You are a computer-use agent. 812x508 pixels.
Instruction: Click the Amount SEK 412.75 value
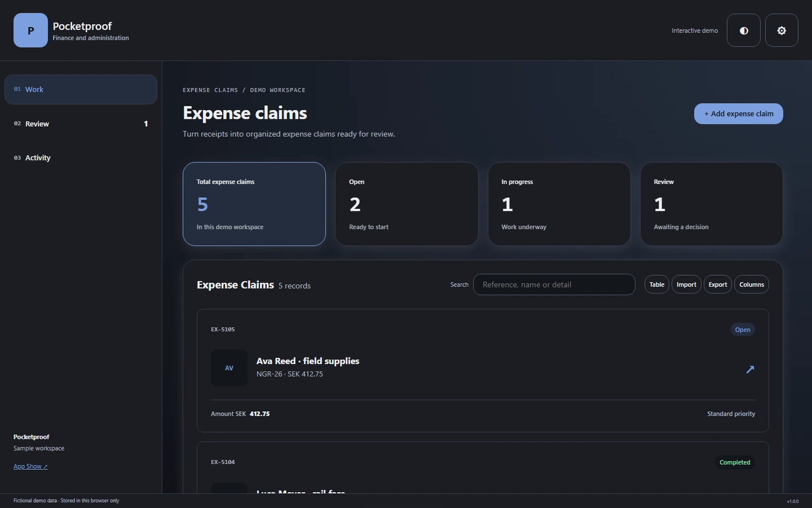click(x=259, y=414)
